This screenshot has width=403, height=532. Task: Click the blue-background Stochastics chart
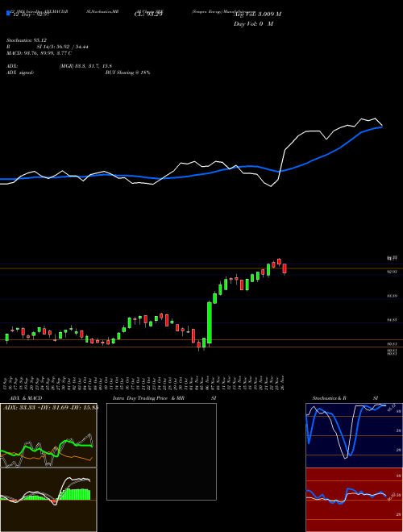coord(354,435)
